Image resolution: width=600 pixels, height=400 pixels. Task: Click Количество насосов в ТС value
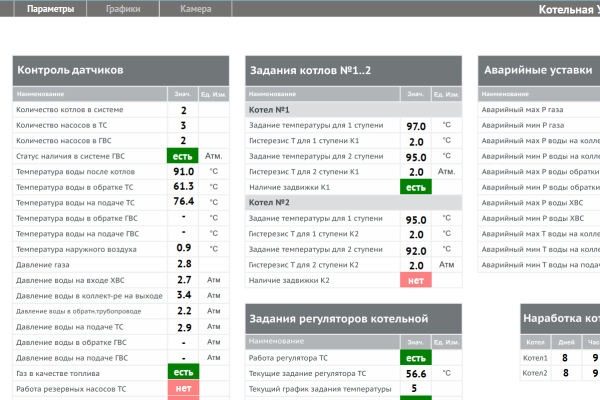[x=183, y=125]
